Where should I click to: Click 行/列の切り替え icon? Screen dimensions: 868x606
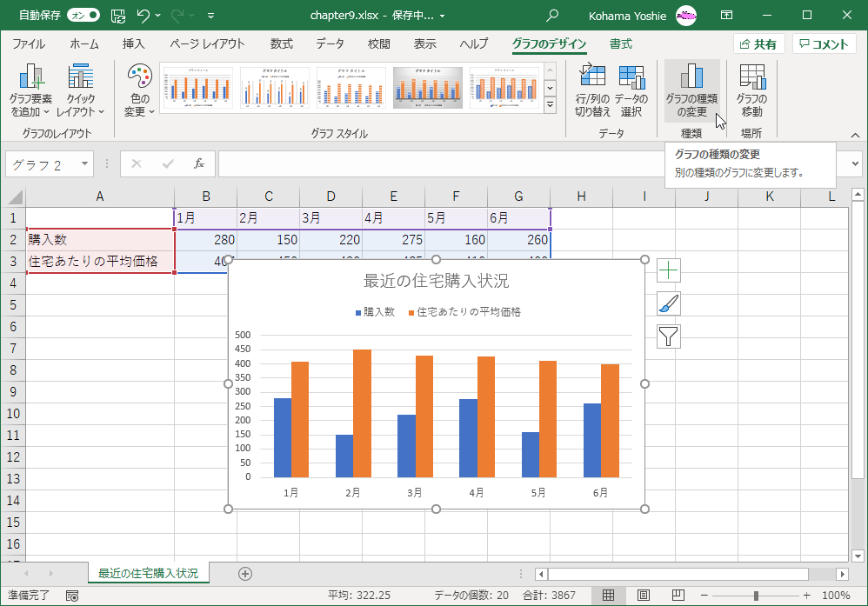pyautogui.click(x=592, y=90)
